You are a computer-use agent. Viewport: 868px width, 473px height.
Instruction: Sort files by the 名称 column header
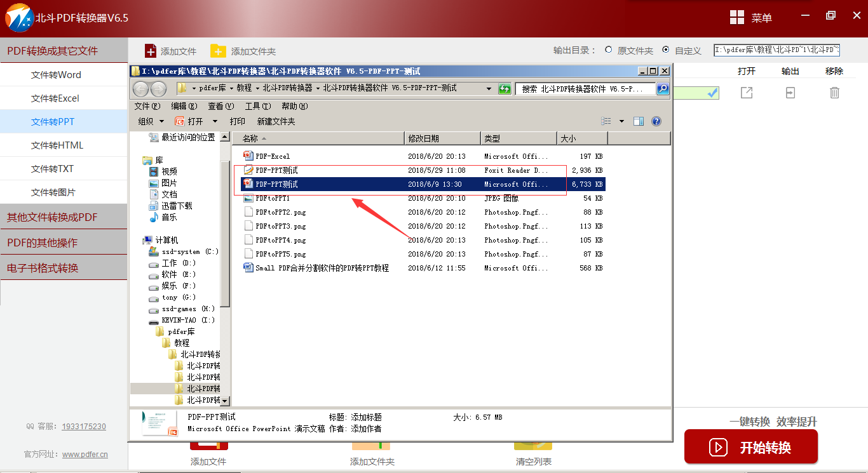click(x=318, y=138)
